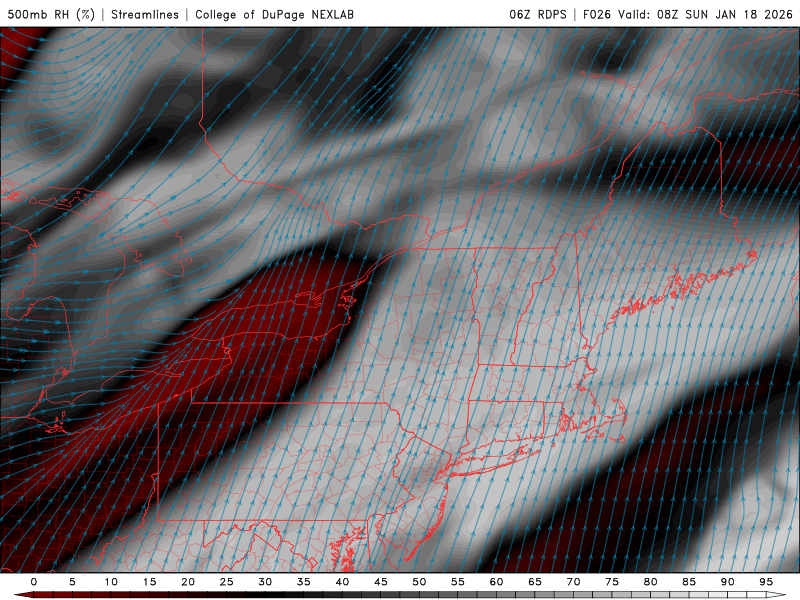
Task: Click 'College of DuPage NEXLAB' text
Action: coord(274,14)
